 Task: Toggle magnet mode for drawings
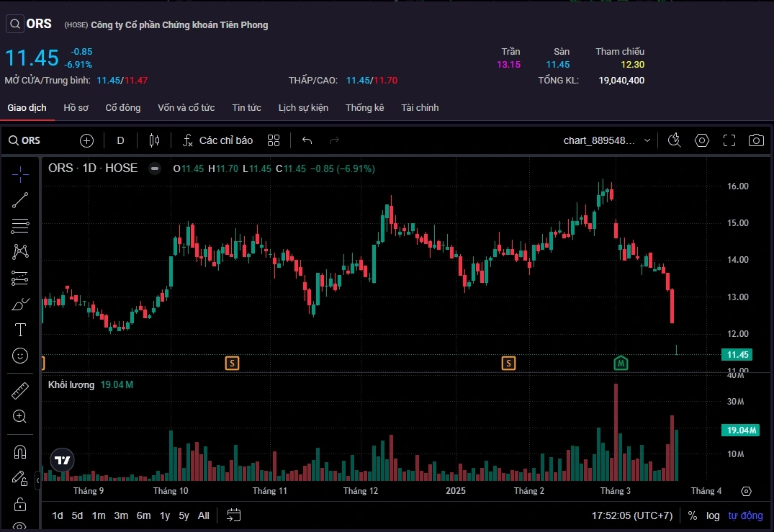pos(20,452)
